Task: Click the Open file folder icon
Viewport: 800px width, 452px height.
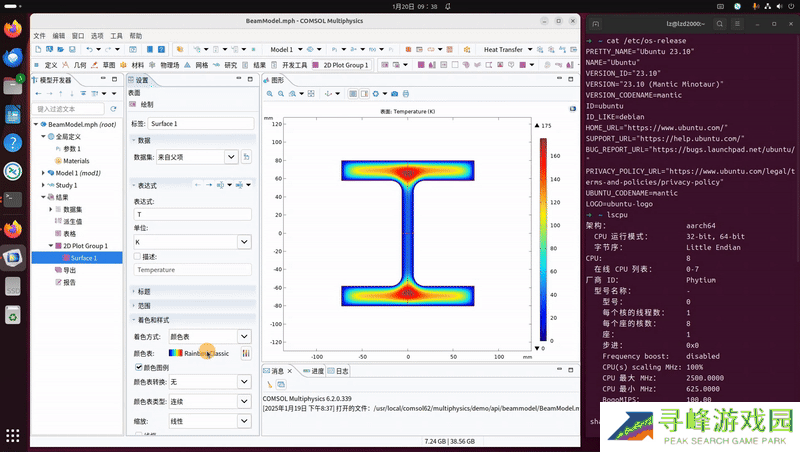Action: coord(61,49)
